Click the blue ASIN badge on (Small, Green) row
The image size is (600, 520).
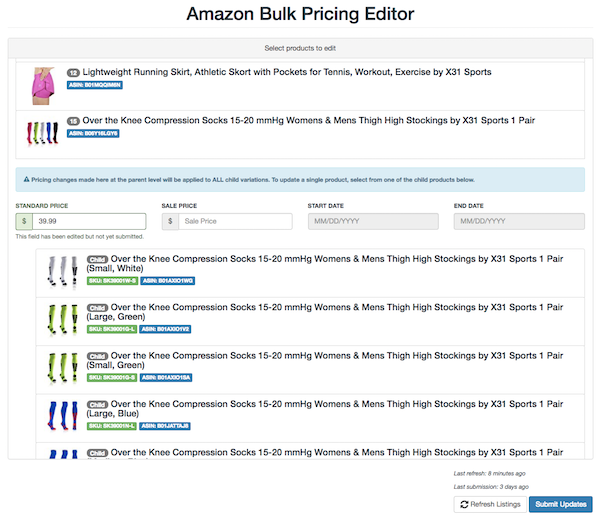tap(166, 378)
